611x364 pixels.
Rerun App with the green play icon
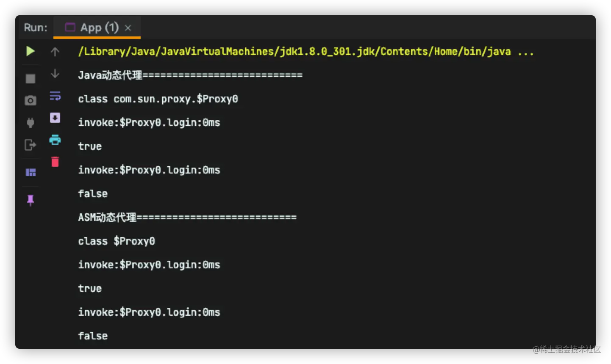pos(30,51)
